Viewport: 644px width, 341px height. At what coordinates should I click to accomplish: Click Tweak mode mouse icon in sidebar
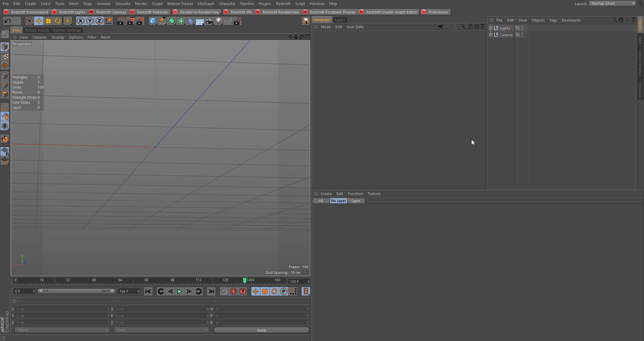point(5,116)
